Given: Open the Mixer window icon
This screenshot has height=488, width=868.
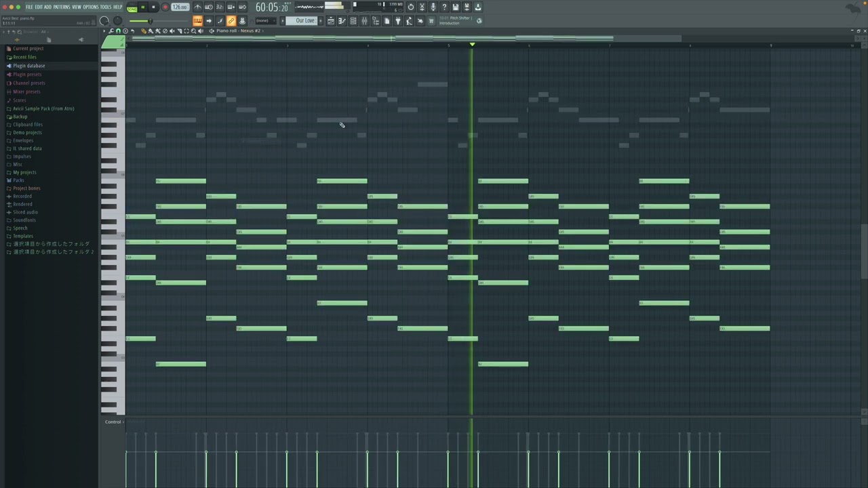Looking at the screenshot, I should point(364,21).
